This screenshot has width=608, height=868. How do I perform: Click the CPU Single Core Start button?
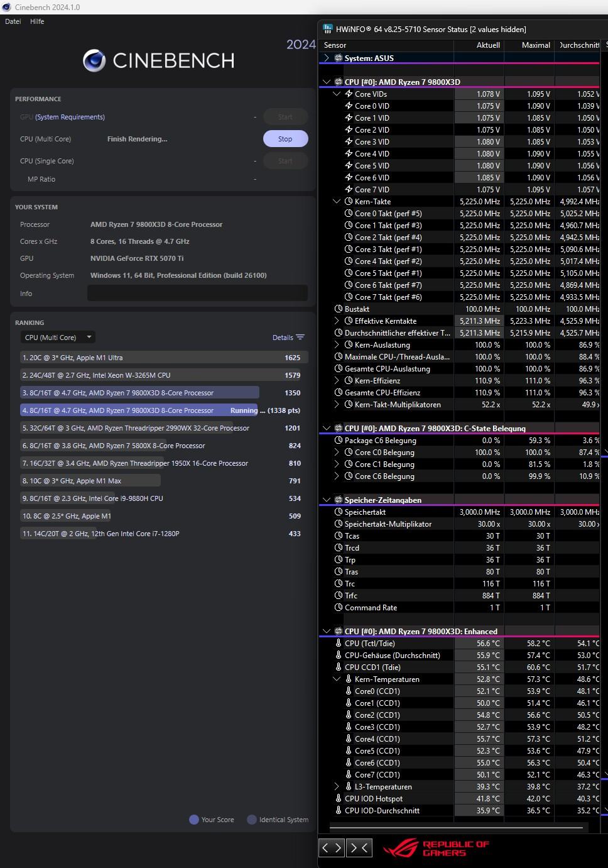pyautogui.click(x=285, y=161)
